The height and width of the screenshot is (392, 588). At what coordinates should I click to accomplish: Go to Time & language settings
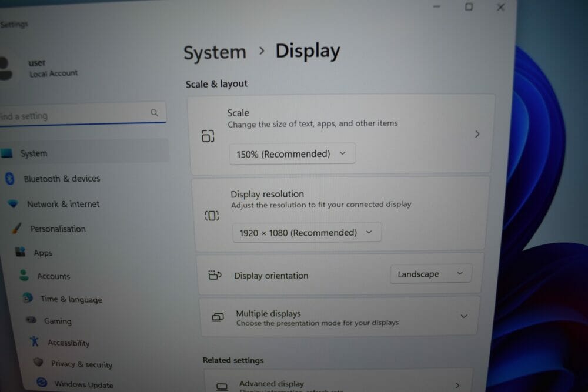[71, 299]
